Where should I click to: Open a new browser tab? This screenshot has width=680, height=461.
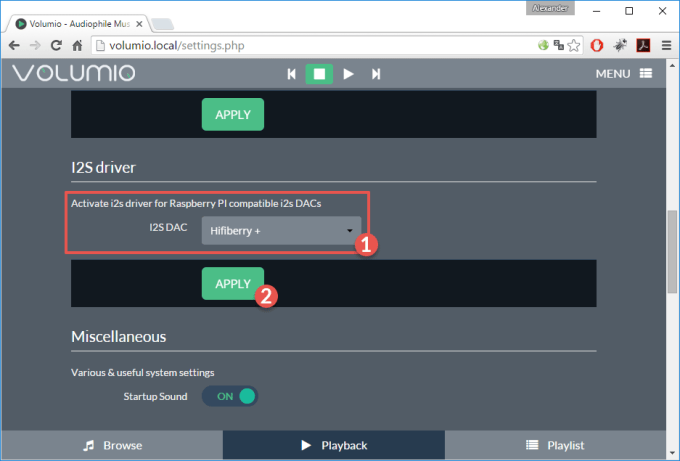pyautogui.click(x=163, y=24)
